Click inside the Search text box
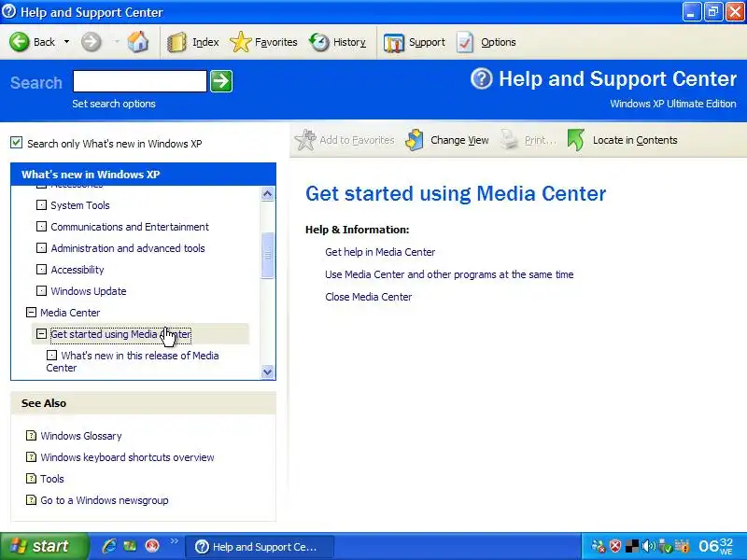Image resolution: width=747 pixels, height=560 pixels. [x=139, y=81]
